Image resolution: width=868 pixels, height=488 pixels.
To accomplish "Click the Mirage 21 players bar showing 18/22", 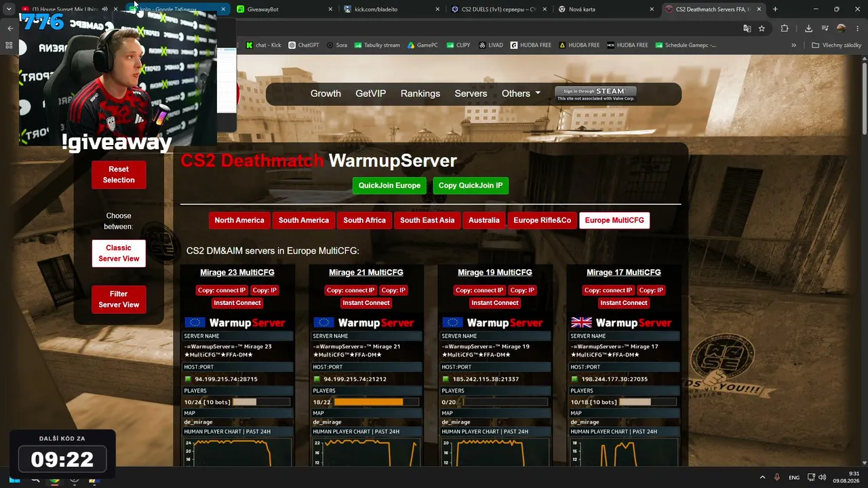I will tap(377, 402).
